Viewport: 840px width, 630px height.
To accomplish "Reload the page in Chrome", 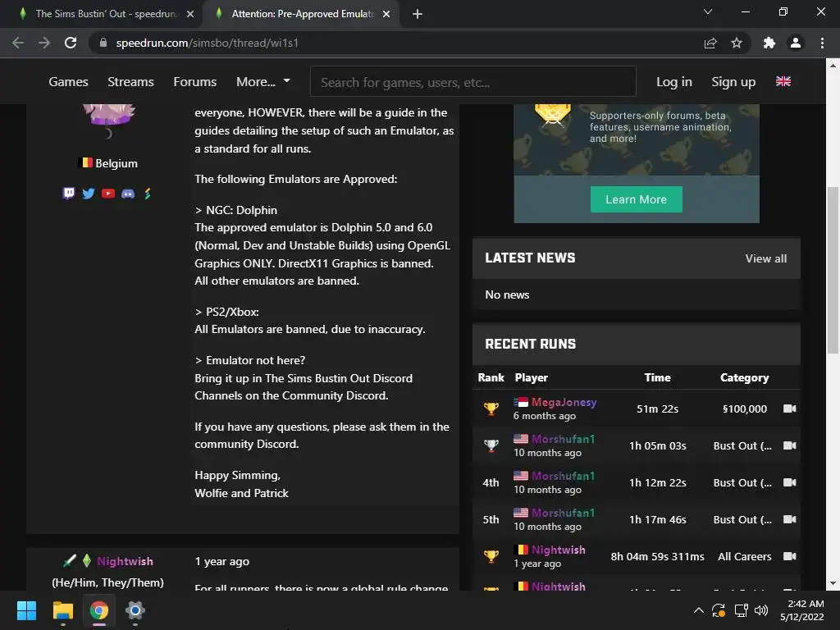I will click(71, 43).
